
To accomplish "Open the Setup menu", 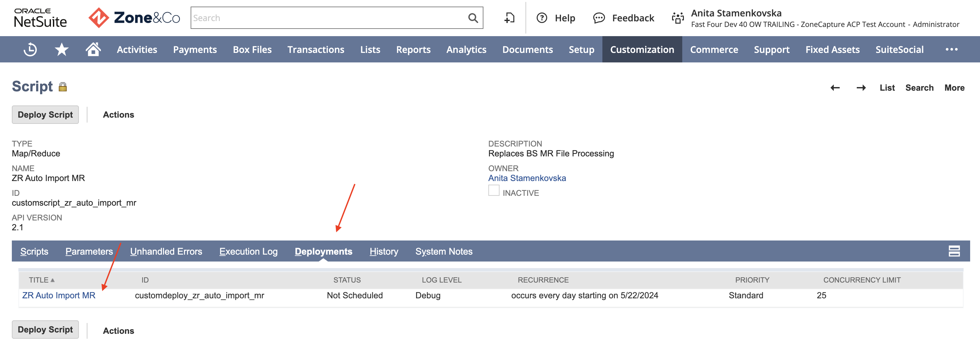I will tap(581, 49).
